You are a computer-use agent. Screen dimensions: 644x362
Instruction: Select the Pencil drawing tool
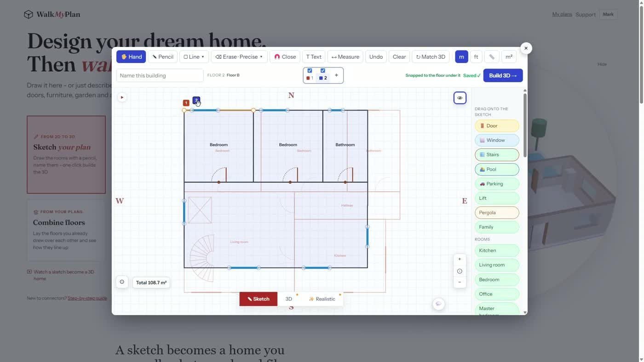pyautogui.click(x=163, y=57)
